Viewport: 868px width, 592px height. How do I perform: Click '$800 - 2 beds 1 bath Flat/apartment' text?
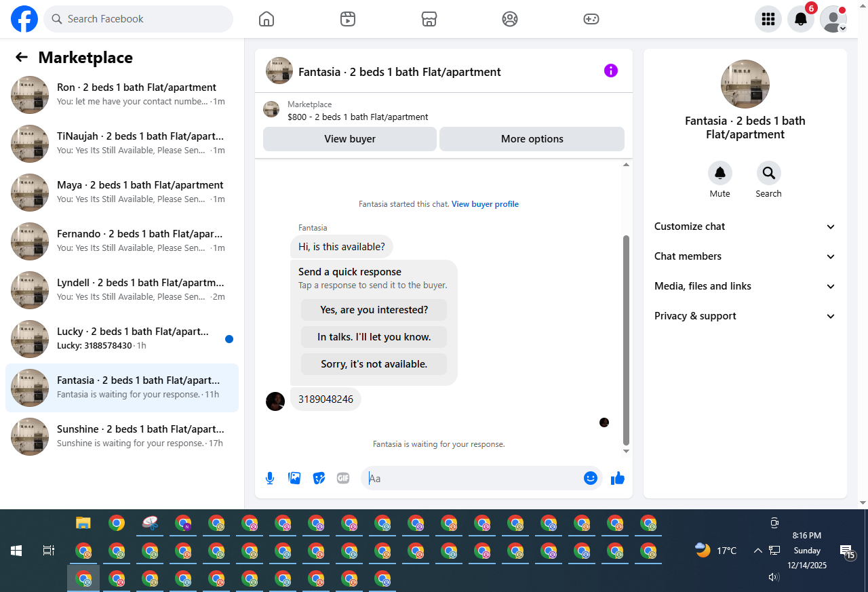point(358,117)
